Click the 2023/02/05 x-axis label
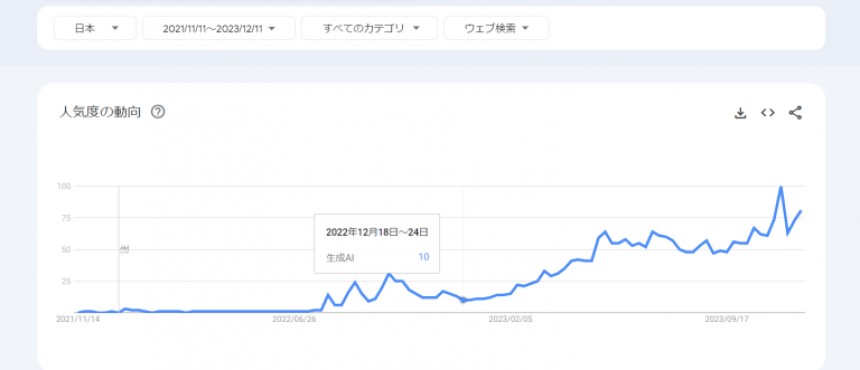The height and width of the screenshot is (370, 860). (510, 319)
